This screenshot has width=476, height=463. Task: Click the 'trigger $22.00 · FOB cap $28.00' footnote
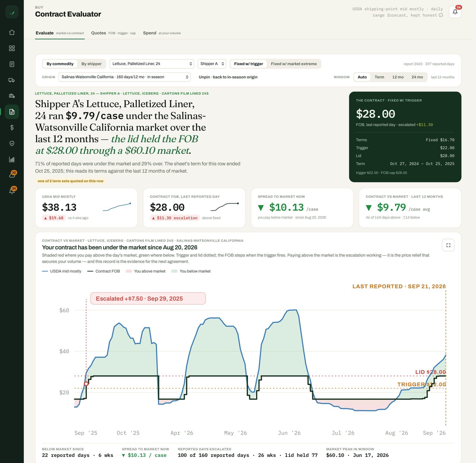point(381,173)
